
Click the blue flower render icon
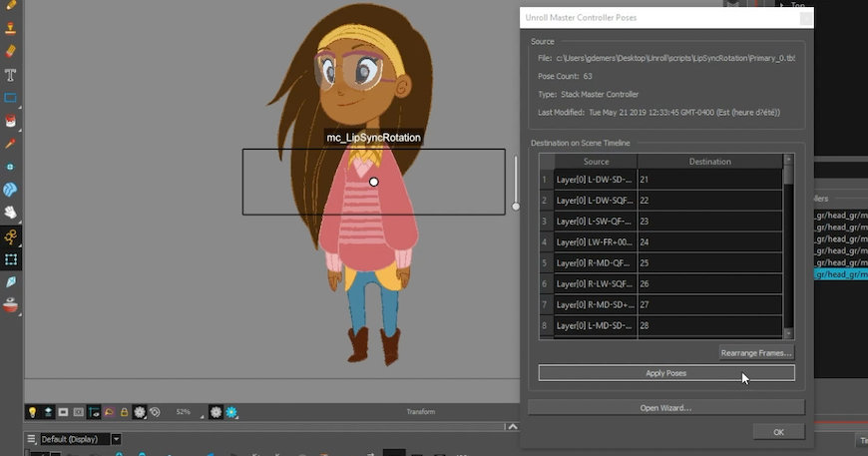[x=231, y=412]
